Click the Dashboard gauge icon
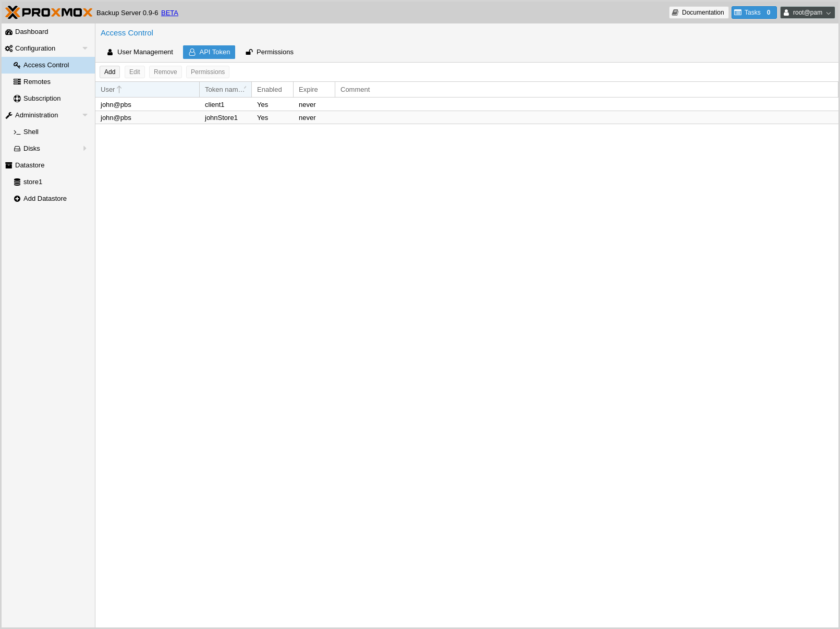 9,32
